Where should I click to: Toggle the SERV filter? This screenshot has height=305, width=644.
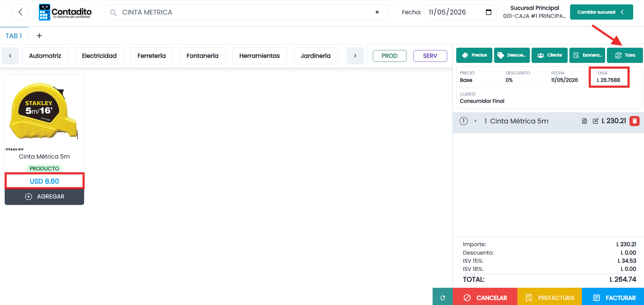430,56
